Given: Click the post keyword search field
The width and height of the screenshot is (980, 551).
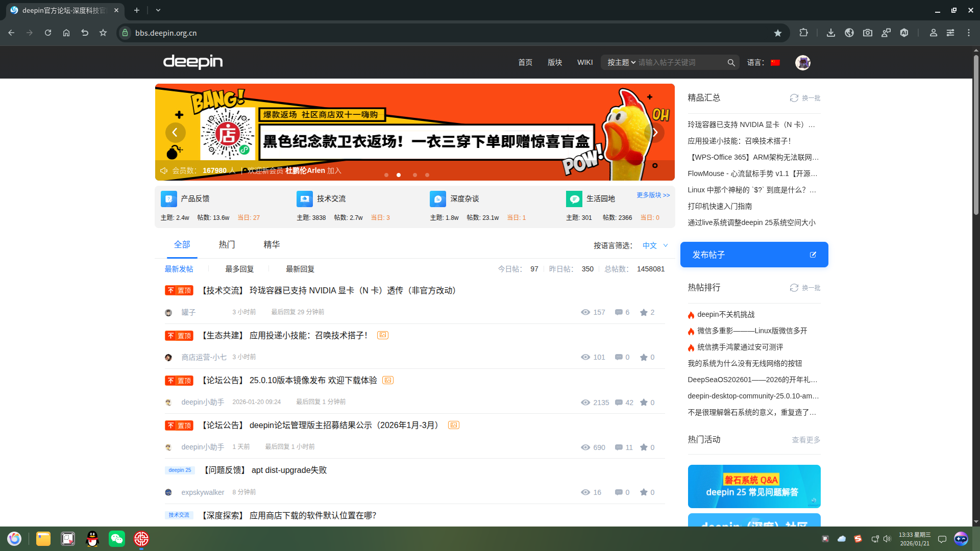Looking at the screenshot, I should pyautogui.click(x=681, y=63).
